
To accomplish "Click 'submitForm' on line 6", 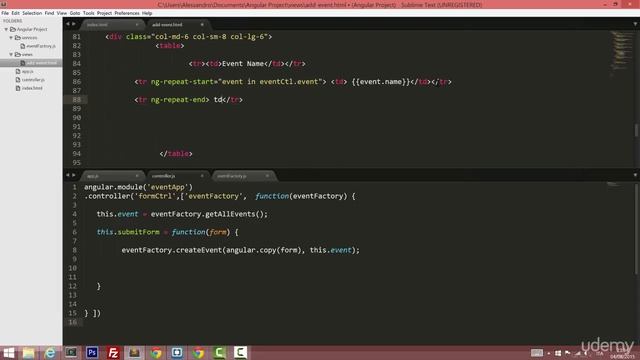I will (x=138, y=232).
